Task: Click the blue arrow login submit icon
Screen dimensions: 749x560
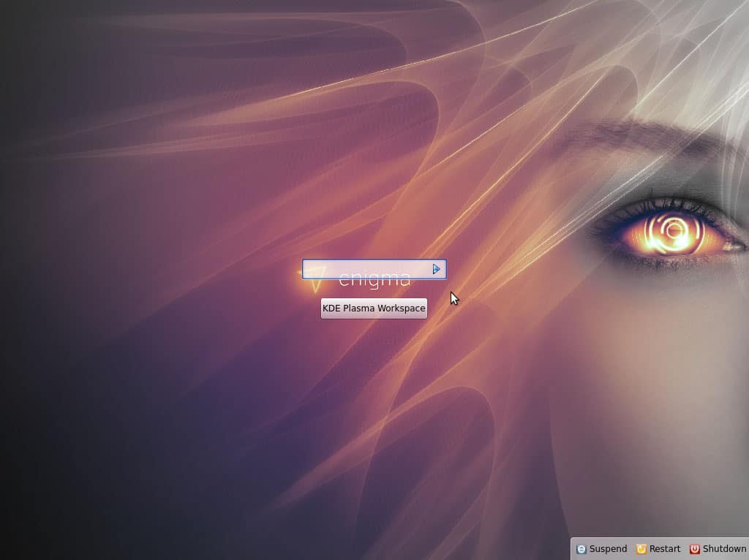Action: [x=436, y=269]
